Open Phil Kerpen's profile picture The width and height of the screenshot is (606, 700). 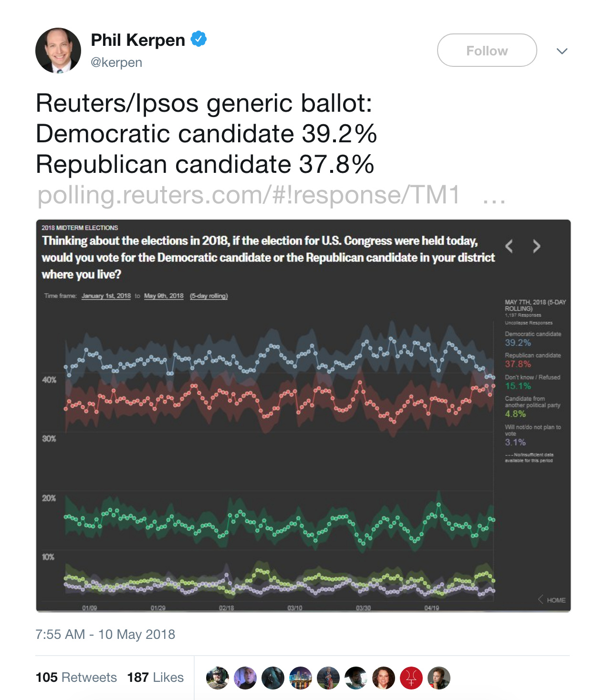tap(58, 51)
